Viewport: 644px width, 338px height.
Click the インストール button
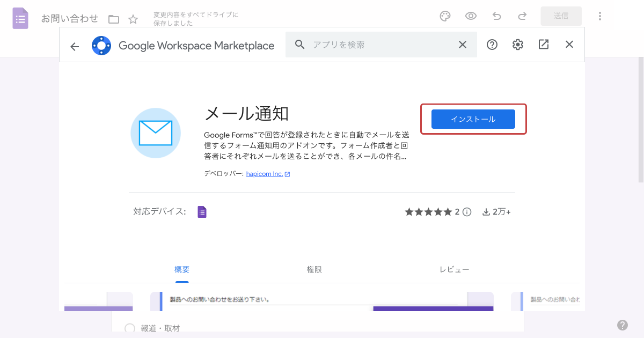point(473,119)
